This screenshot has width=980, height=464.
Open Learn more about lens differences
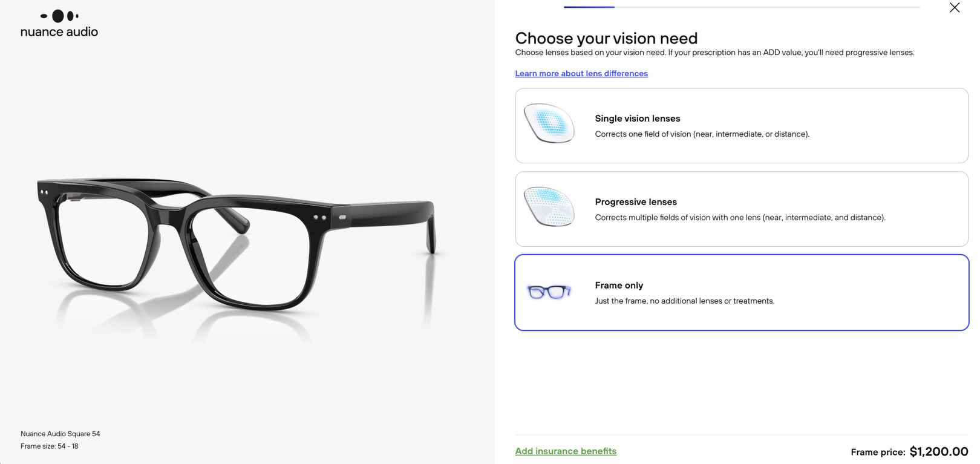coord(581,73)
